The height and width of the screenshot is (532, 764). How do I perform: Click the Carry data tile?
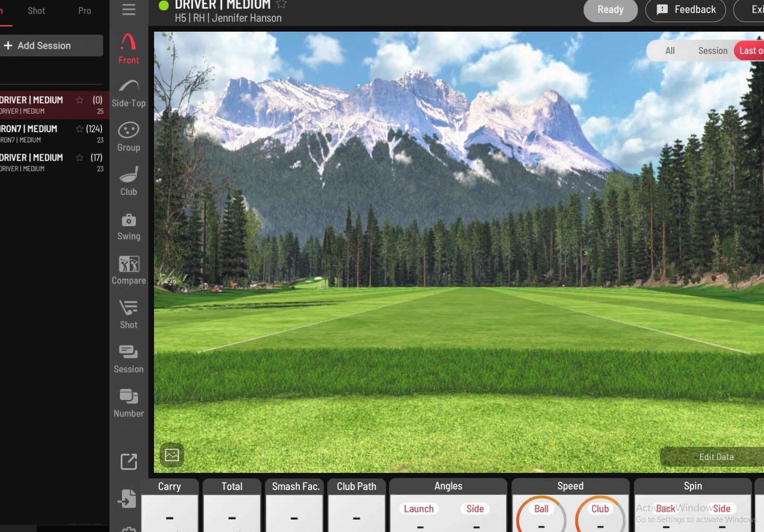click(170, 505)
